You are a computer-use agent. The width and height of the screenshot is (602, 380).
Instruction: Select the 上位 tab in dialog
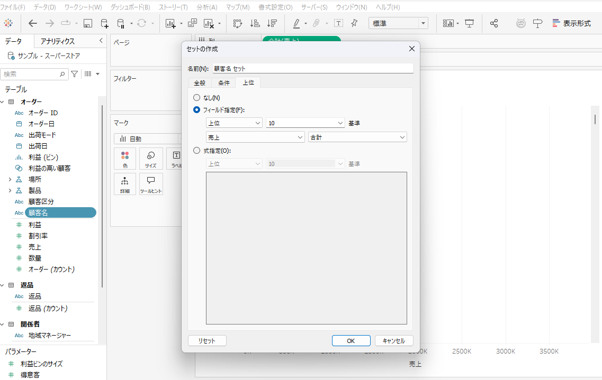[x=248, y=83]
